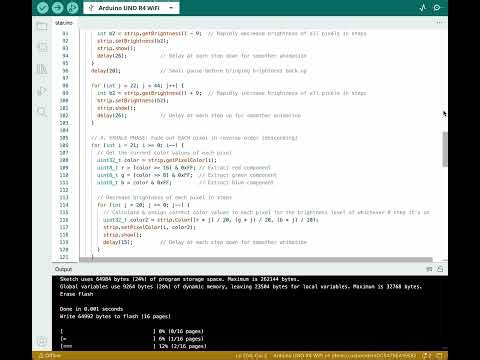Click the account icon at sidebar bottom

pos(42,341)
